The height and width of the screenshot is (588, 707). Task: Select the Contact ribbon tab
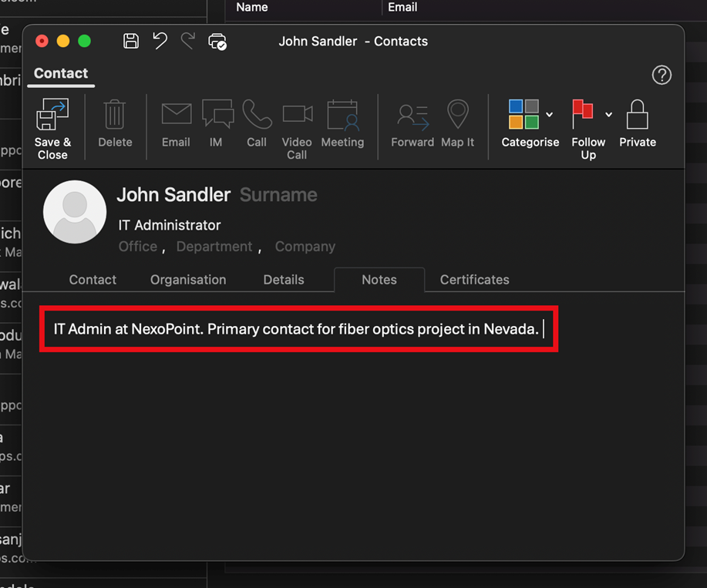[x=61, y=73]
